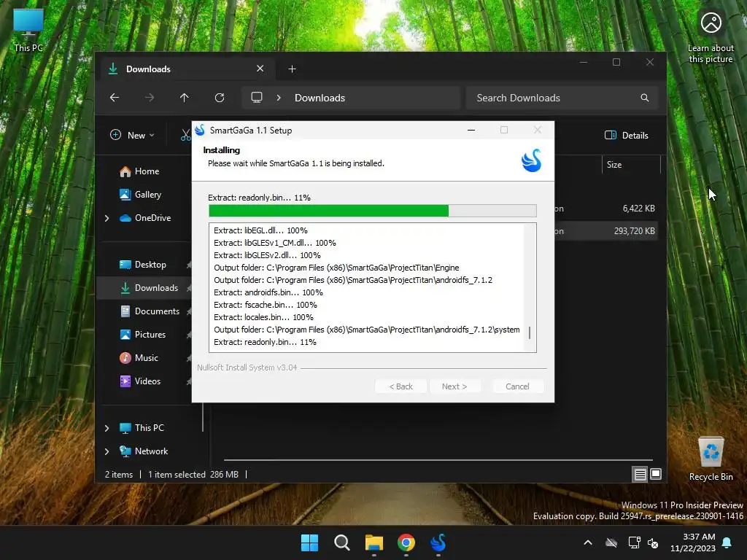Screen dimensions: 747x560
Task: Select Network in navigation pane
Action: click(x=144, y=451)
